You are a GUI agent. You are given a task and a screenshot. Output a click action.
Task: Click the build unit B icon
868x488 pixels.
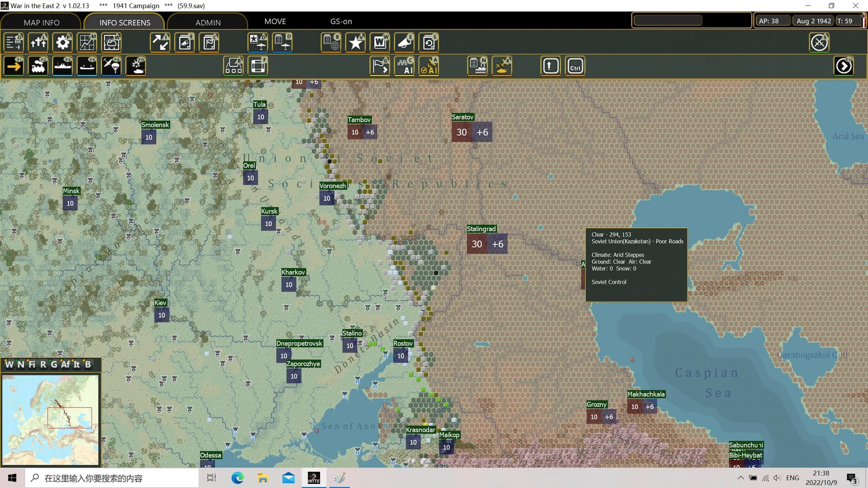coord(233,66)
